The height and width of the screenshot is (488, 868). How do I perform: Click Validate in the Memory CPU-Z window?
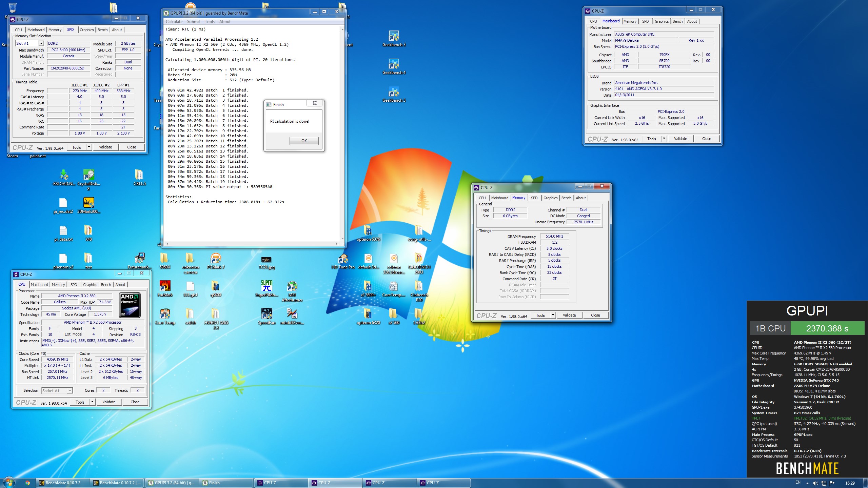(569, 315)
